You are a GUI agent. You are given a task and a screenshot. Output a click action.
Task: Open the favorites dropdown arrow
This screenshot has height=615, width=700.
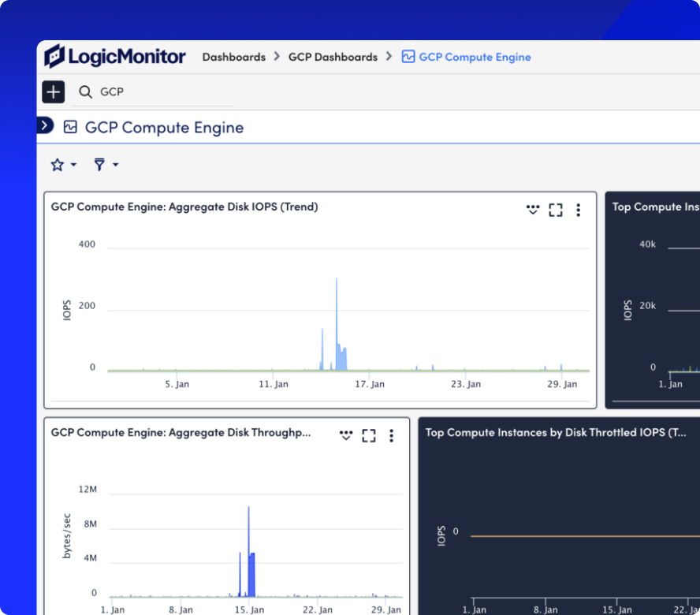[x=73, y=165]
